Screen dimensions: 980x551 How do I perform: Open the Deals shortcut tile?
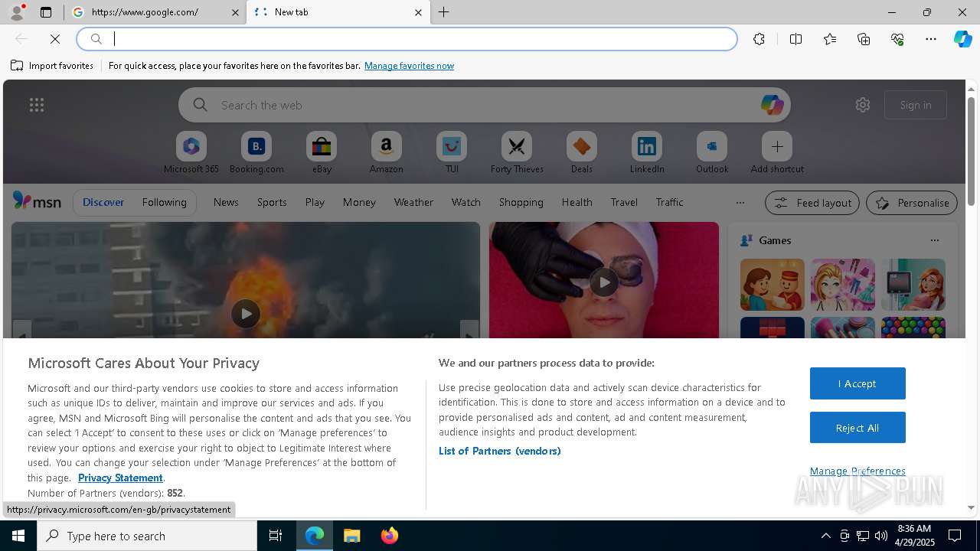582,153
